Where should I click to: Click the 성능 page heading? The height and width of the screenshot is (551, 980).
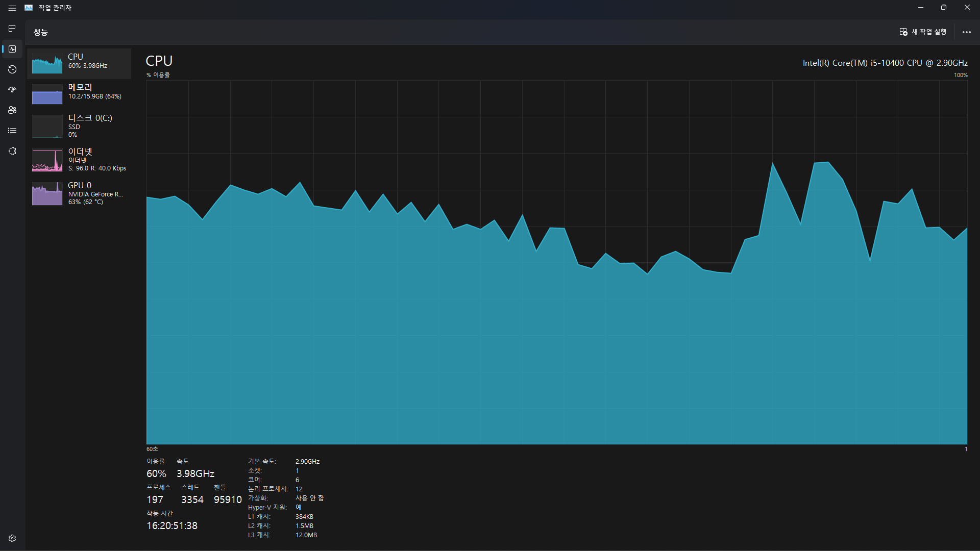pyautogui.click(x=41, y=32)
